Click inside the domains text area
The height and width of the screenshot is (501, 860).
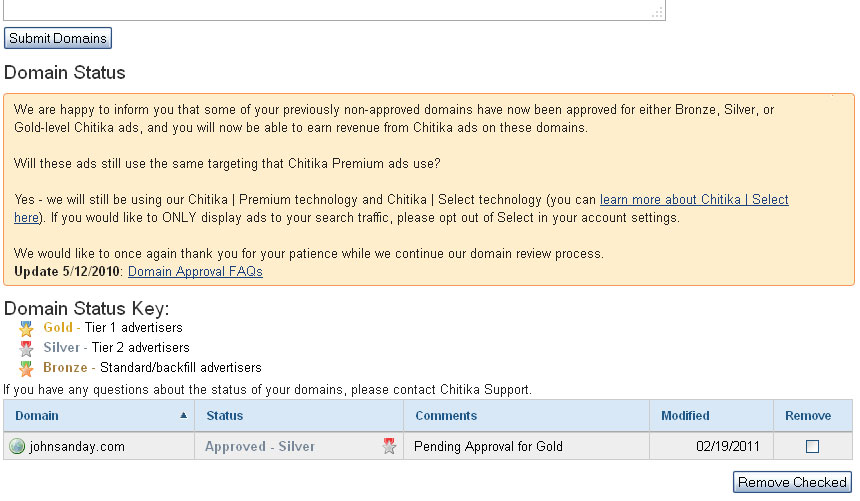(330, 9)
